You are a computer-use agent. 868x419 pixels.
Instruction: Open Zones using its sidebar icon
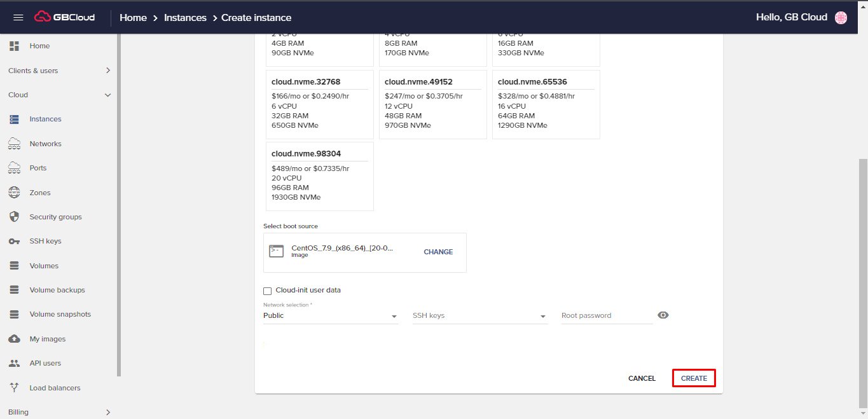pyautogui.click(x=13, y=192)
